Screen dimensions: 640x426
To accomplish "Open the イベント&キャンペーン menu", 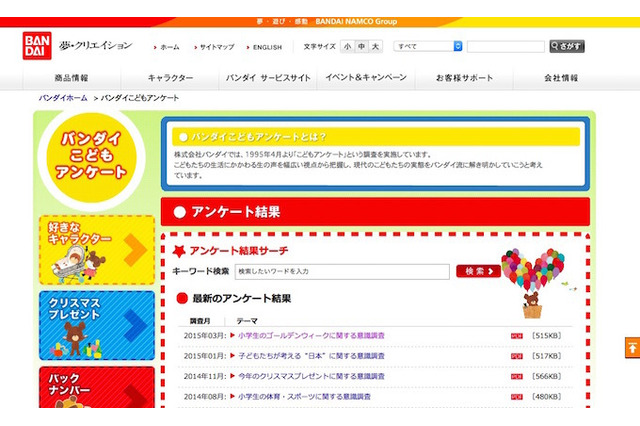I will tap(366, 78).
